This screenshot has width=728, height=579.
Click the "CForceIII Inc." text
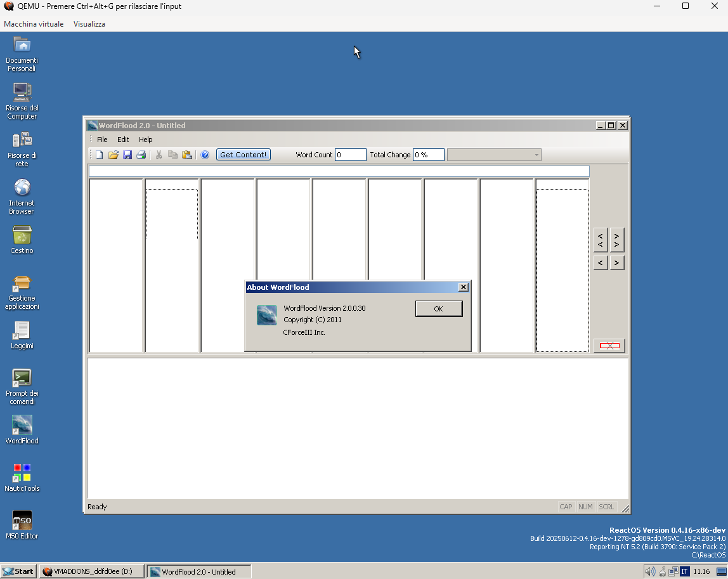(x=304, y=332)
